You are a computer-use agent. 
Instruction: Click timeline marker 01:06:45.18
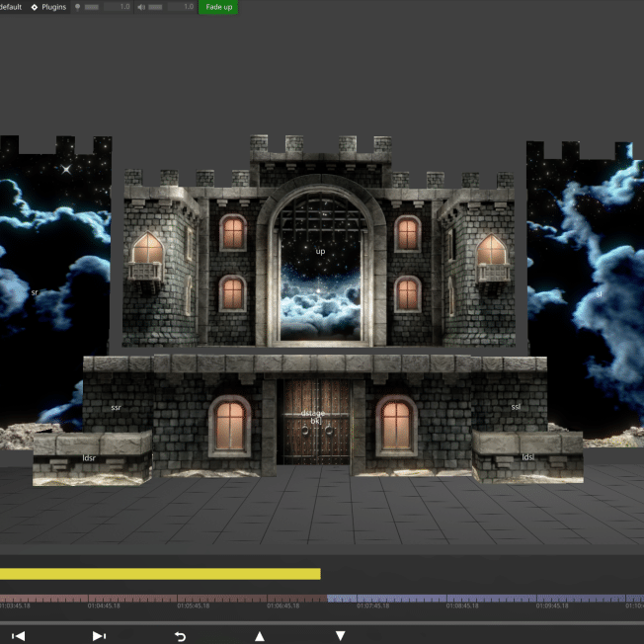tap(282, 605)
